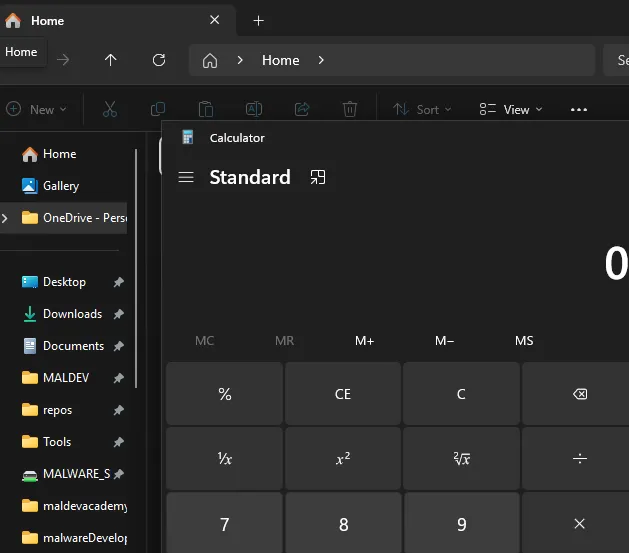Image resolution: width=629 pixels, height=553 pixels.
Task: Open the New dropdown in File Explorer
Action: tap(36, 109)
